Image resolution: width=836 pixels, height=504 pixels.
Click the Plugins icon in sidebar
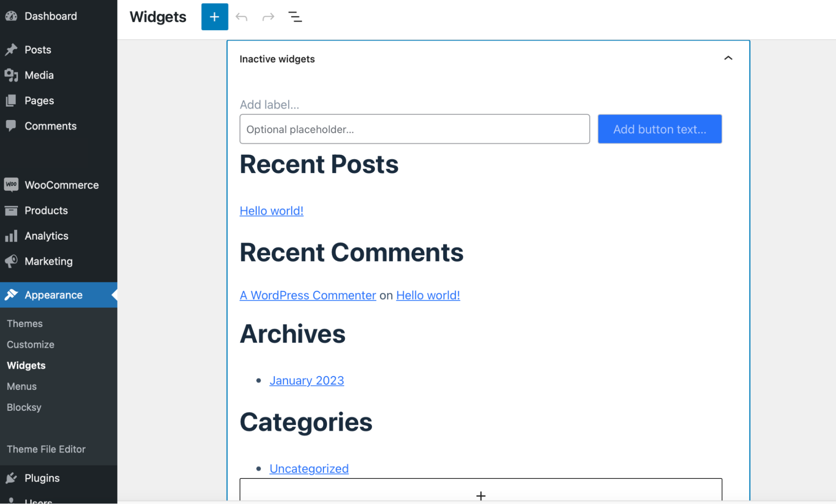pyautogui.click(x=11, y=478)
